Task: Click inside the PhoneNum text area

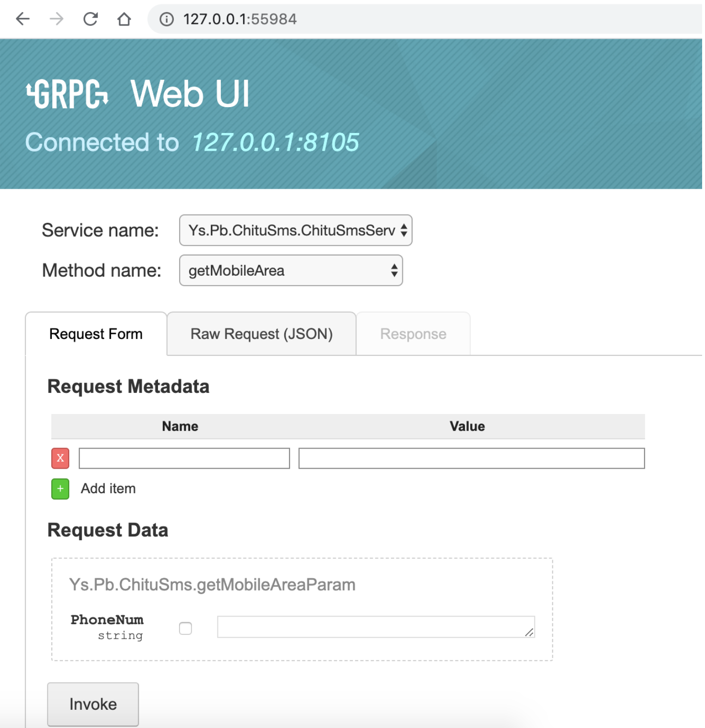Action: point(376,627)
